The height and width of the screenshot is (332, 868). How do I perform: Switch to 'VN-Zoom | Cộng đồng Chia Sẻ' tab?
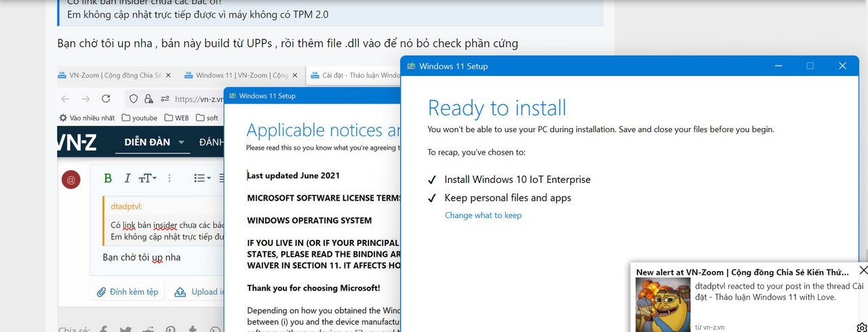(115, 75)
